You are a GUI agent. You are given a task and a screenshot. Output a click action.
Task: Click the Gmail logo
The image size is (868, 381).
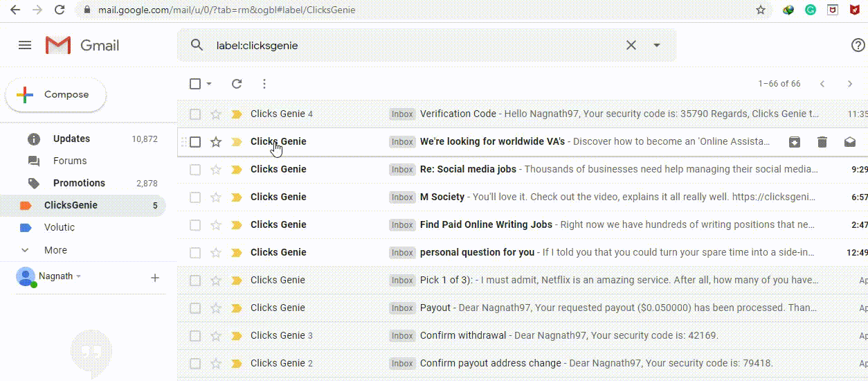(82, 45)
